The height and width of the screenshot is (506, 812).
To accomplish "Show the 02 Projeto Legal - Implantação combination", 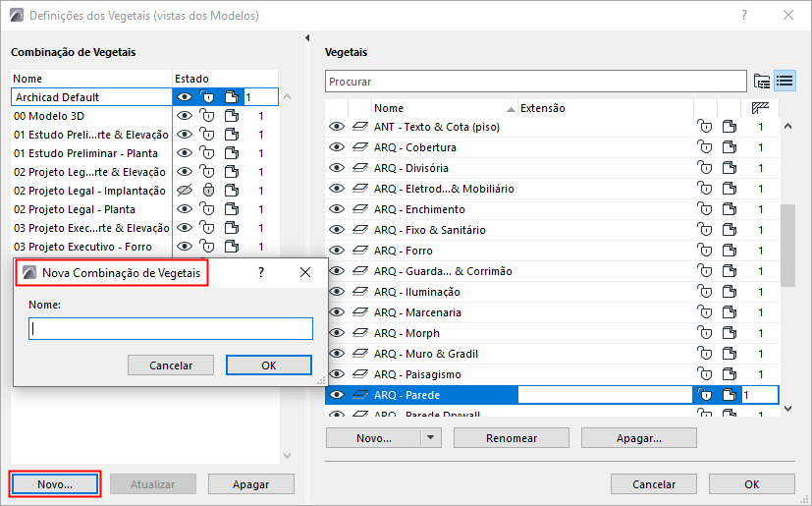I will coord(184,191).
